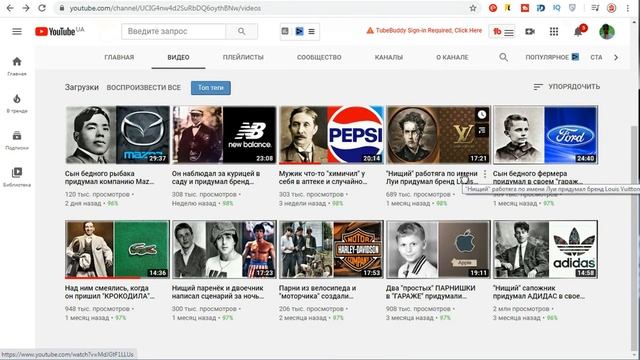
Task: Switch to ГЛАВНАЯ tab
Action: (x=119, y=57)
